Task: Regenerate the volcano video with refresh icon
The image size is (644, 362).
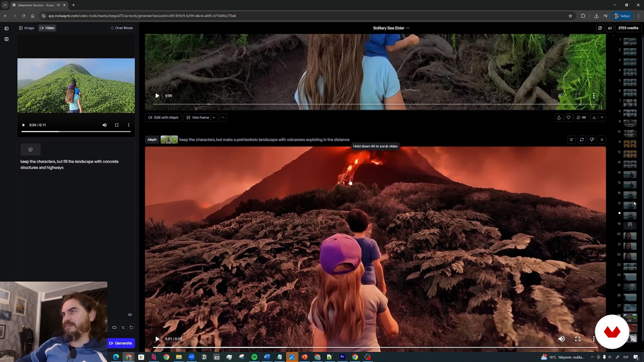Action: pyautogui.click(x=582, y=140)
